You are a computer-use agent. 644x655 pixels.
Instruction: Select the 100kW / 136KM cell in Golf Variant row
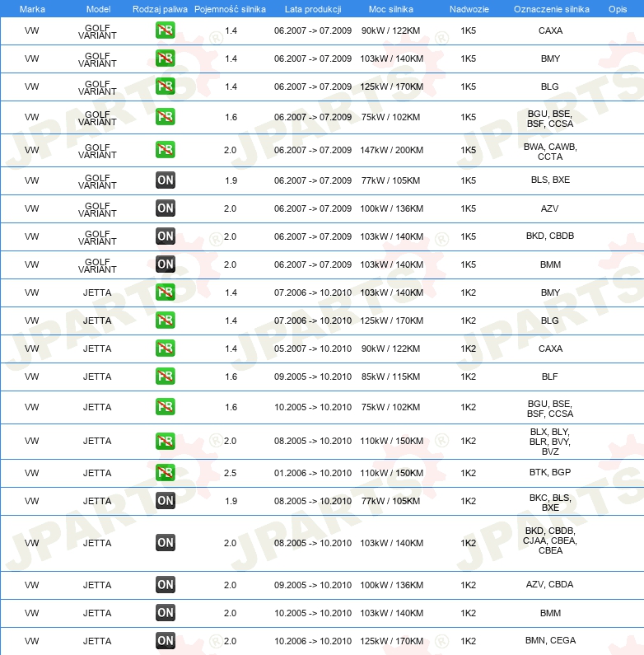click(x=391, y=208)
